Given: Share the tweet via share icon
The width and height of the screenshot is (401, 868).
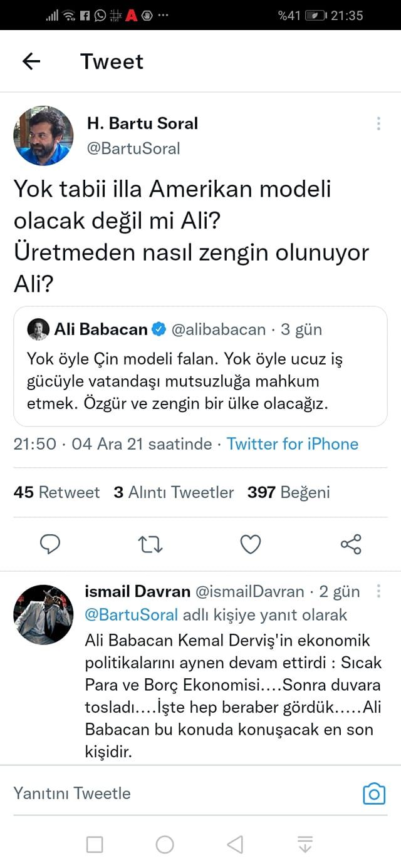Looking at the screenshot, I should [351, 544].
